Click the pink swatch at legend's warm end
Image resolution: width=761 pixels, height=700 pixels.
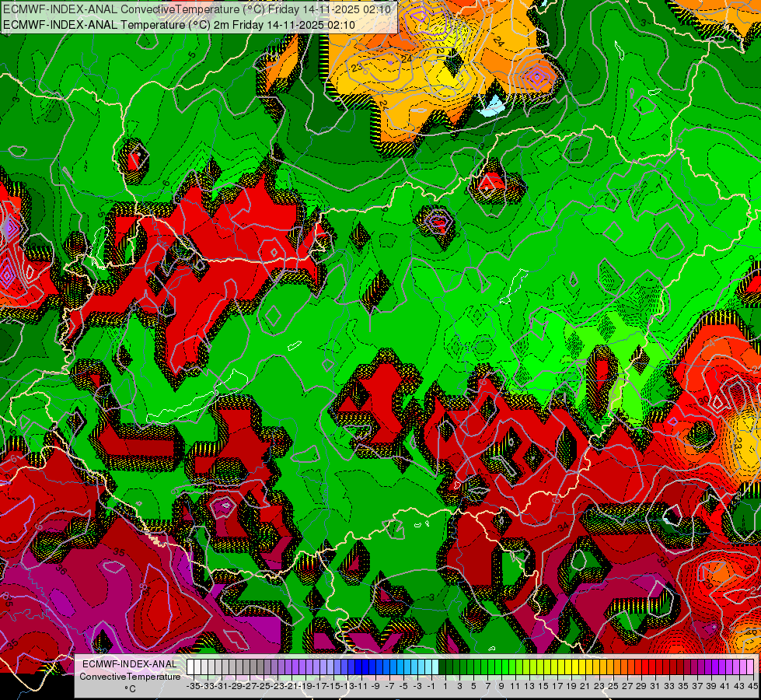[x=750, y=667]
